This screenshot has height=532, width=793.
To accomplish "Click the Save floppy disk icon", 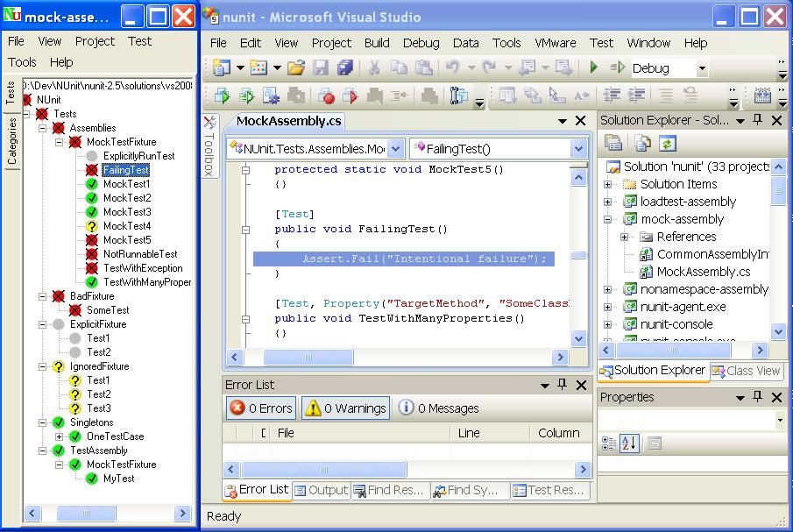I will 321,67.
